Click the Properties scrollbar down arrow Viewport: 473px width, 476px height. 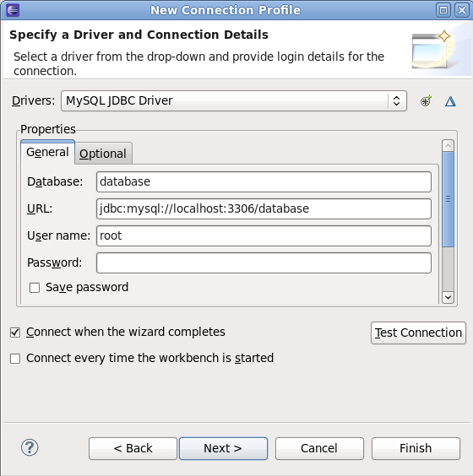(x=448, y=297)
